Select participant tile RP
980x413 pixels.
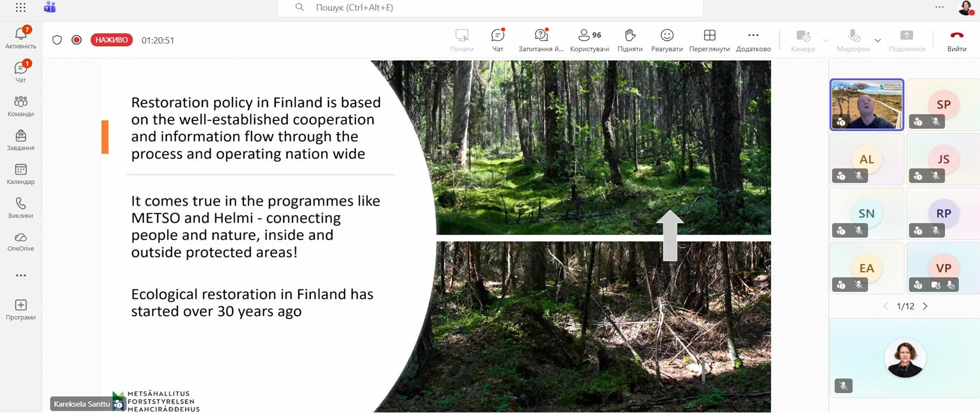click(943, 214)
